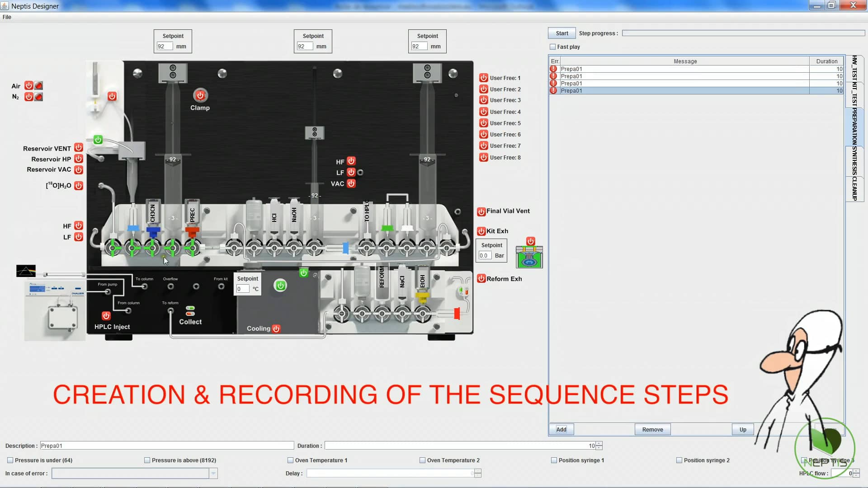Toggle the Cooling power icon
Viewport: 868px width, 488px height.
(x=276, y=328)
